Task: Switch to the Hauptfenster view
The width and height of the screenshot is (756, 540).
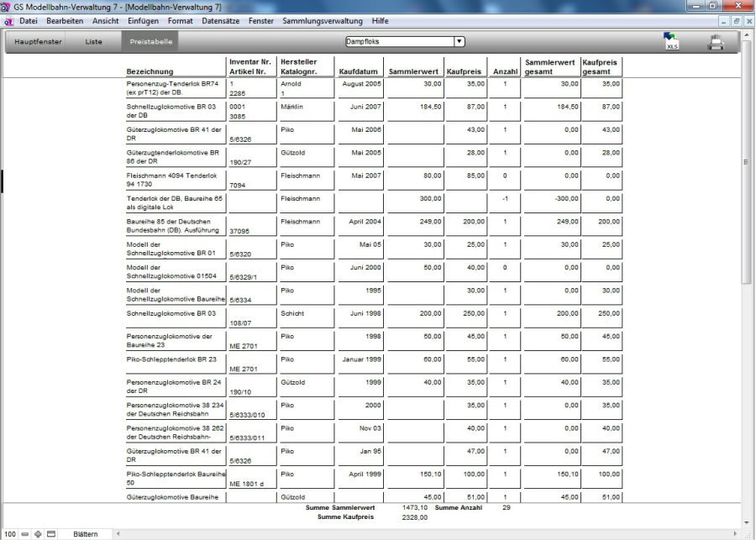Action: tap(38, 42)
